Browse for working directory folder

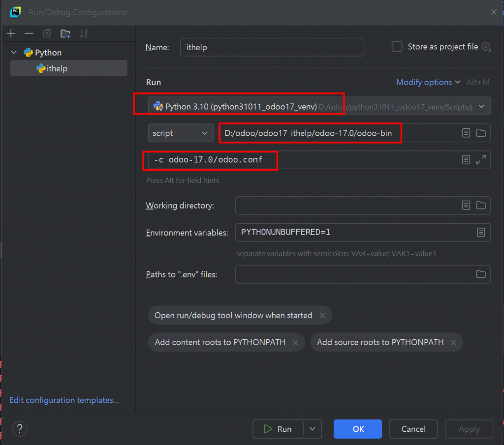point(481,206)
